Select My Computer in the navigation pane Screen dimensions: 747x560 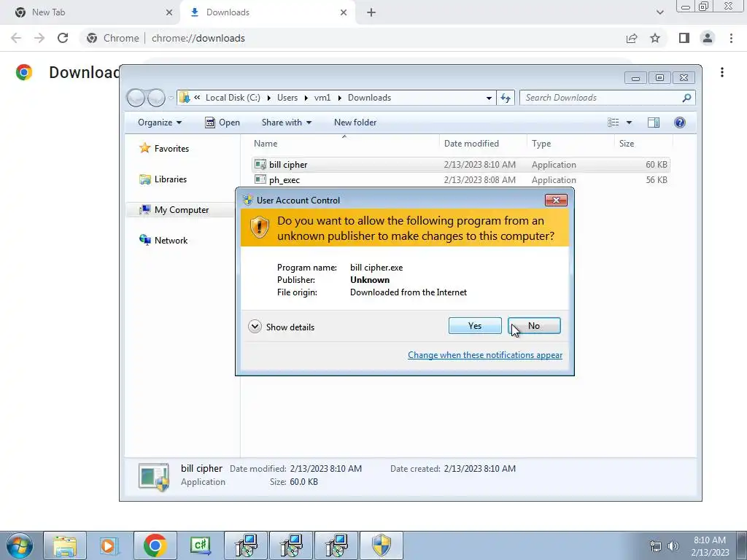tap(174, 209)
